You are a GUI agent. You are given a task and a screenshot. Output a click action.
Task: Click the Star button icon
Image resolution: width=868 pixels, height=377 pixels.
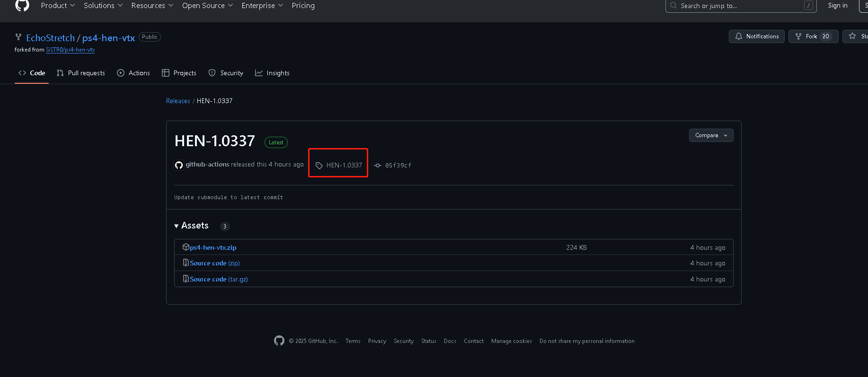tap(852, 36)
